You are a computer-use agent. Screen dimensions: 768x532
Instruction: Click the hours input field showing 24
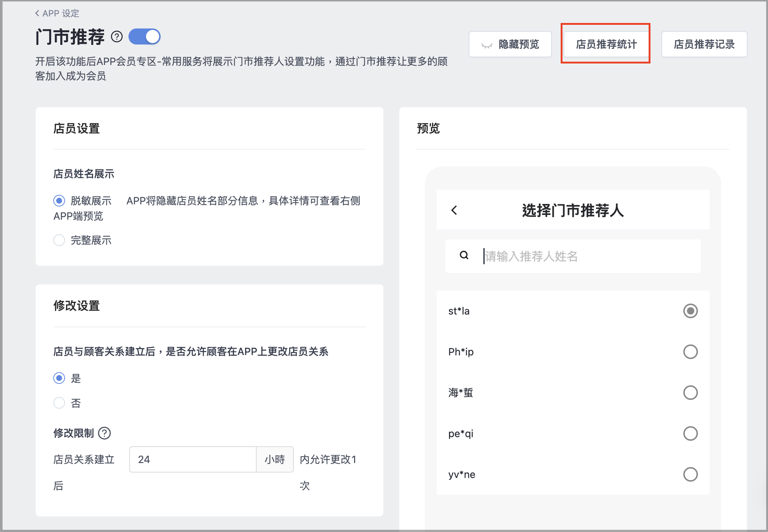(193, 459)
